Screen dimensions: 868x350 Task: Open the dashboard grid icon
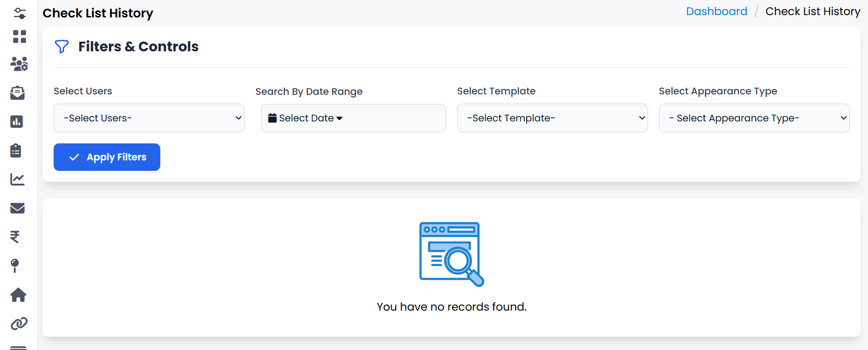click(19, 37)
